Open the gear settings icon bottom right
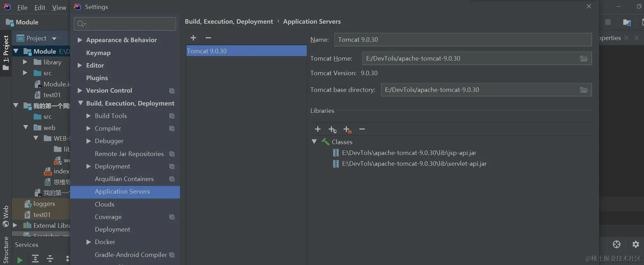 tap(636, 244)
